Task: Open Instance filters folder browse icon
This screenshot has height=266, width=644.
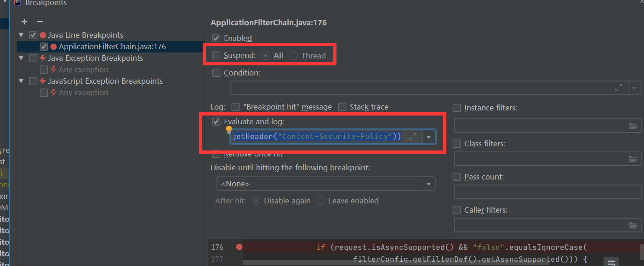Action: click(633, 126)
